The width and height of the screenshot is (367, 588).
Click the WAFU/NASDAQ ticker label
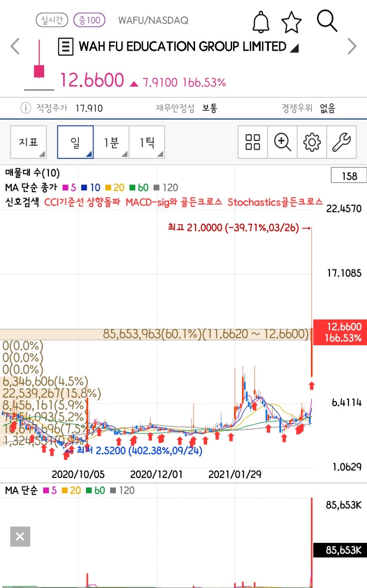click(x=153, y=20)
